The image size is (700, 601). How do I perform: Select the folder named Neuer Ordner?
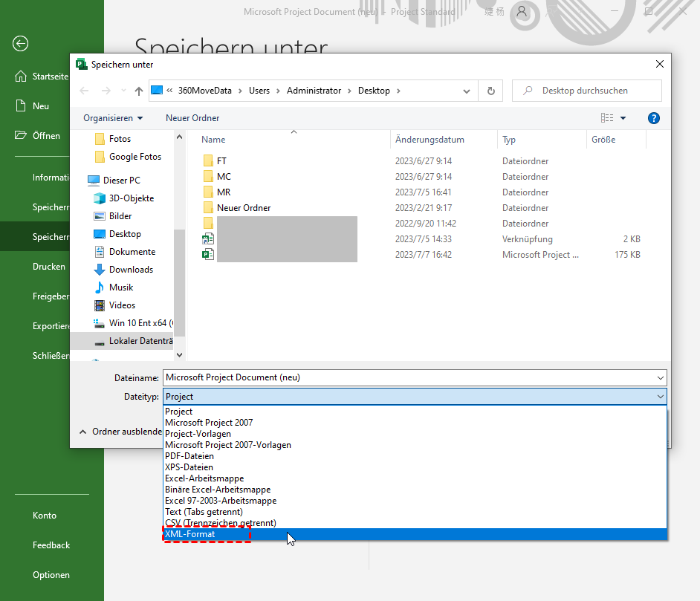[x=236, y=207]
